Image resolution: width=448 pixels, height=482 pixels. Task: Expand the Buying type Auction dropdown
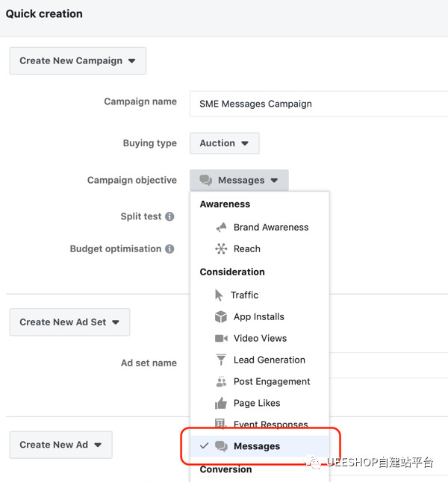tap(224, 143)
